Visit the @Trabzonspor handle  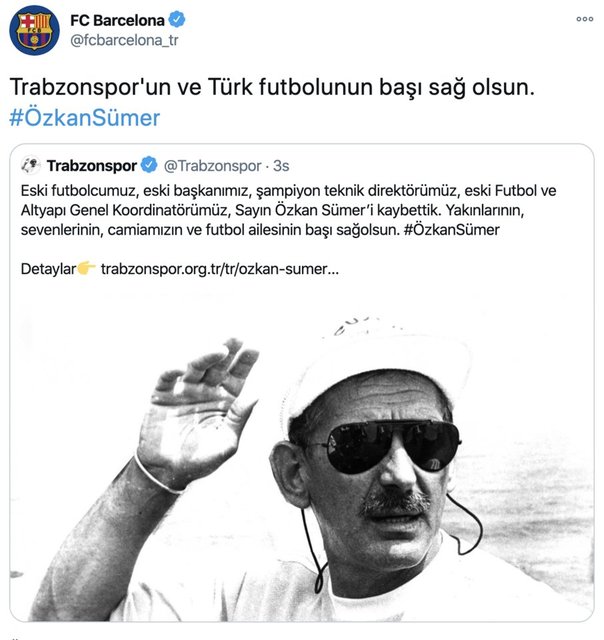click(212, 166)
